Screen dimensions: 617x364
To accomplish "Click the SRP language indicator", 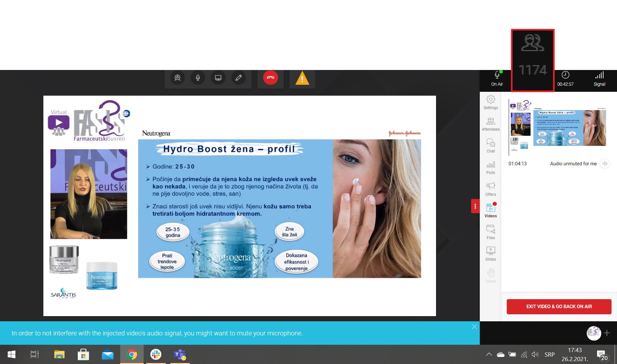I will click(550, 354).
